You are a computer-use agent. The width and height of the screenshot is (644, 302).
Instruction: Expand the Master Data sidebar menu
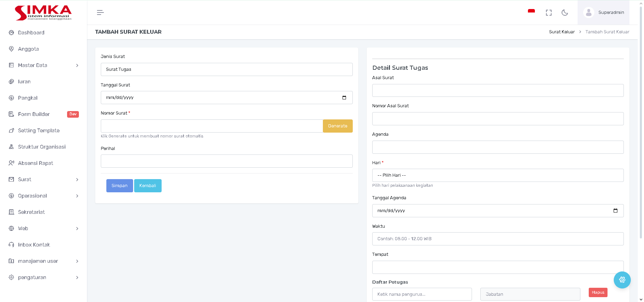point(43,65)
